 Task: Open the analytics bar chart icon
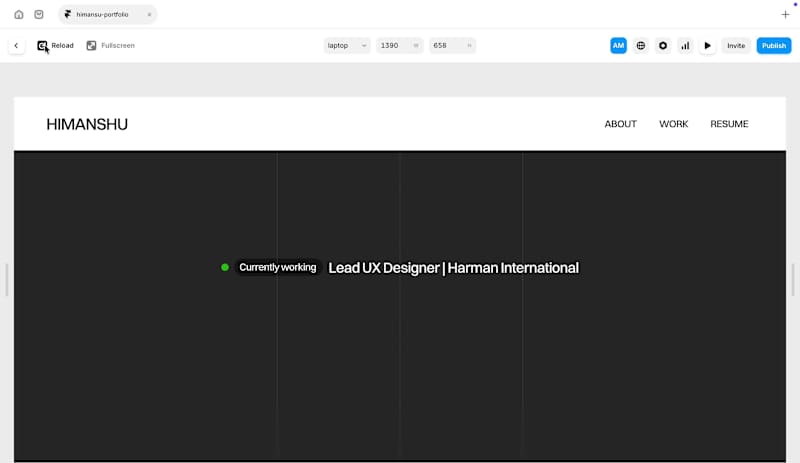click(x=685, y=45)
